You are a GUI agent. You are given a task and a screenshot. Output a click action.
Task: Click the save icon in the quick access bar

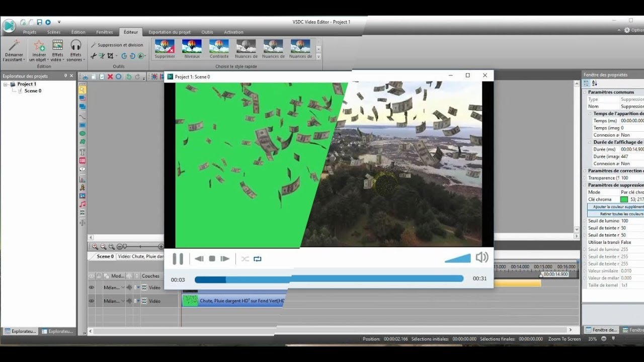point(39,22)
